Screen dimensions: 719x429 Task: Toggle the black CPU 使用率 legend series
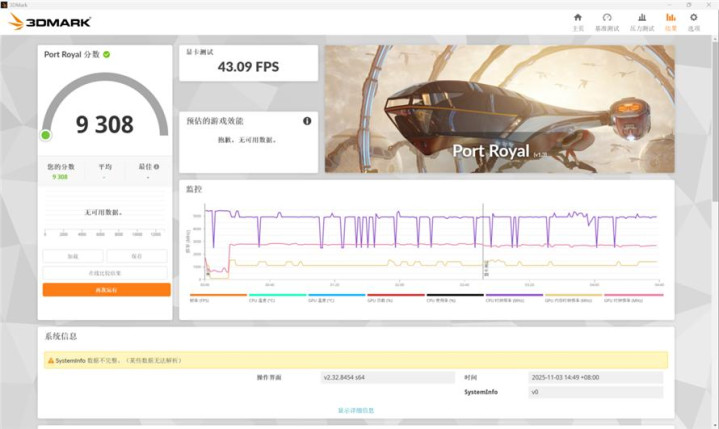(455, 296)
